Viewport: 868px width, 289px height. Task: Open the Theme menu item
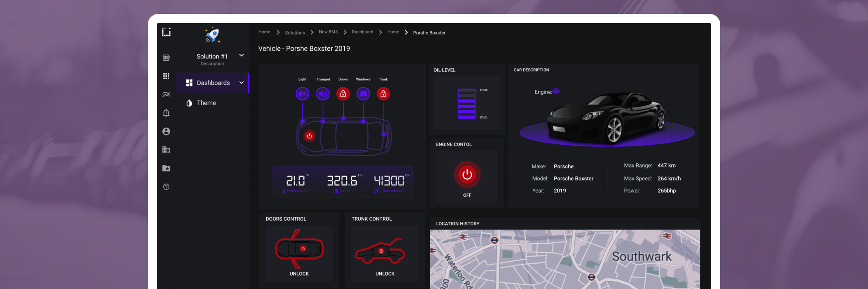coord(206,103)
